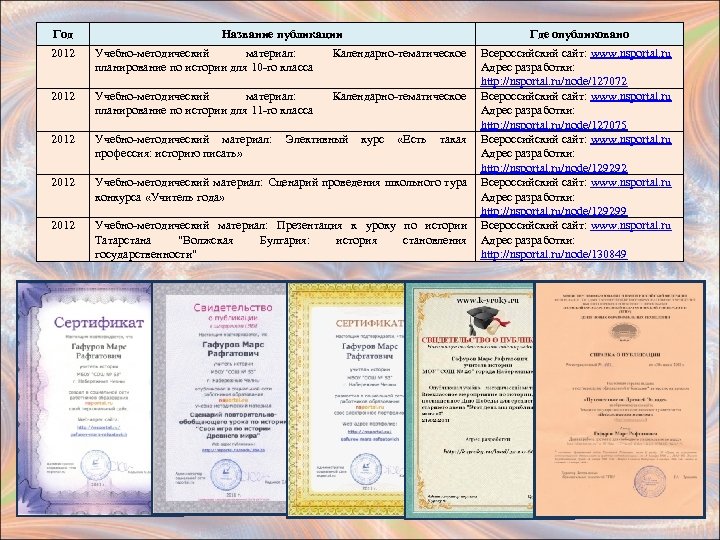Click the year 2012 in Волжская Булгария row
This screenshot has width=720, height=540.
click(63, 225)
